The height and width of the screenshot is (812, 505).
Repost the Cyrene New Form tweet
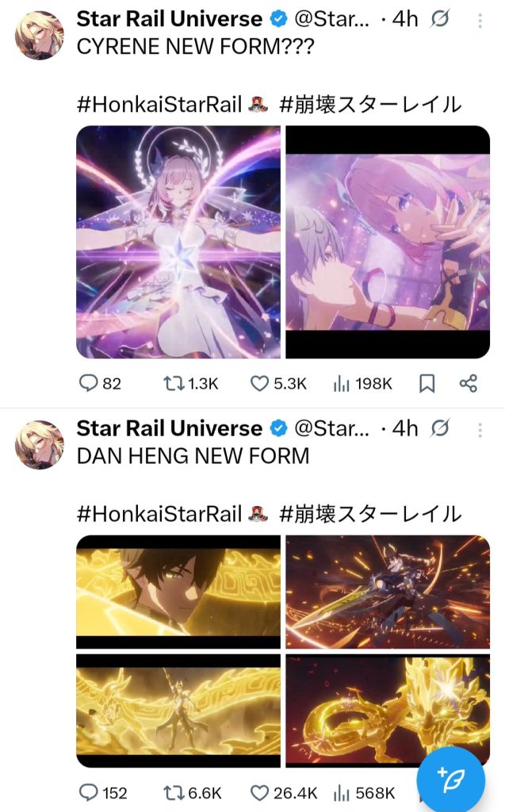point(190,383)
